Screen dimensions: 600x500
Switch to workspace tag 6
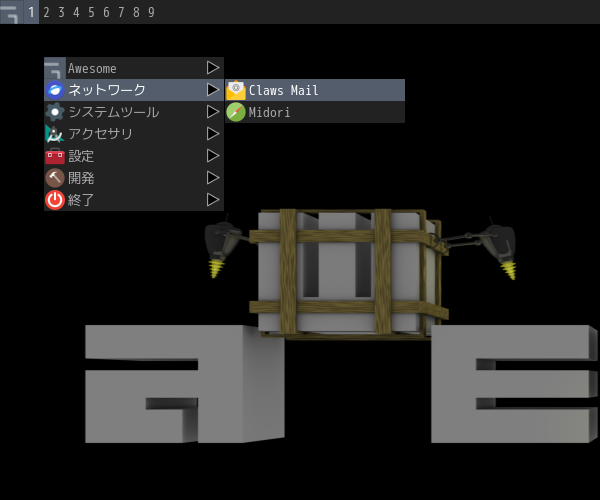pos(106,12)
